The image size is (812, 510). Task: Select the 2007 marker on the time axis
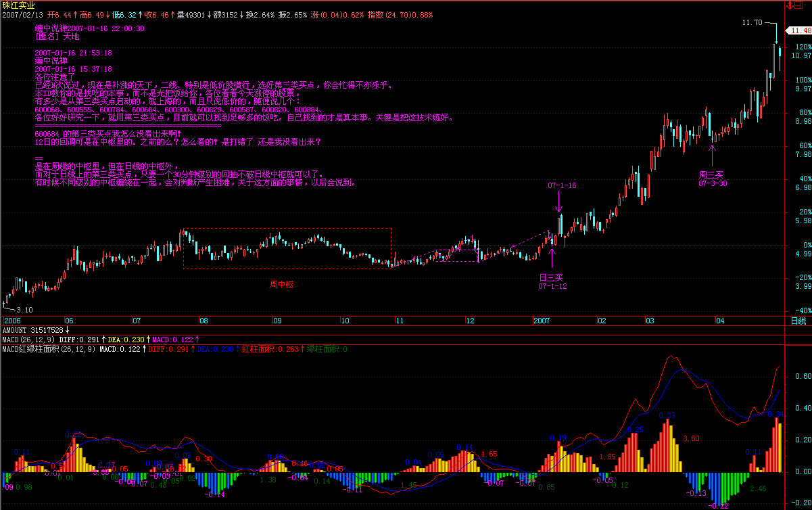(542, 321)
